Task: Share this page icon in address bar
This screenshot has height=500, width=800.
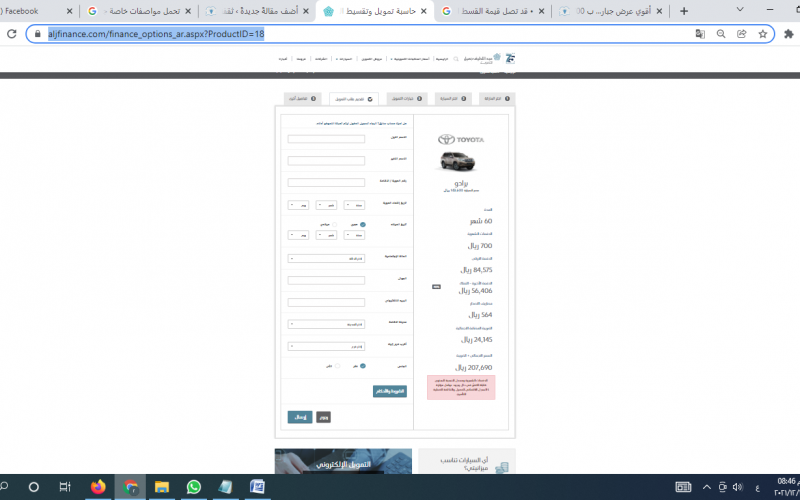Action: (x=742, y=34)
